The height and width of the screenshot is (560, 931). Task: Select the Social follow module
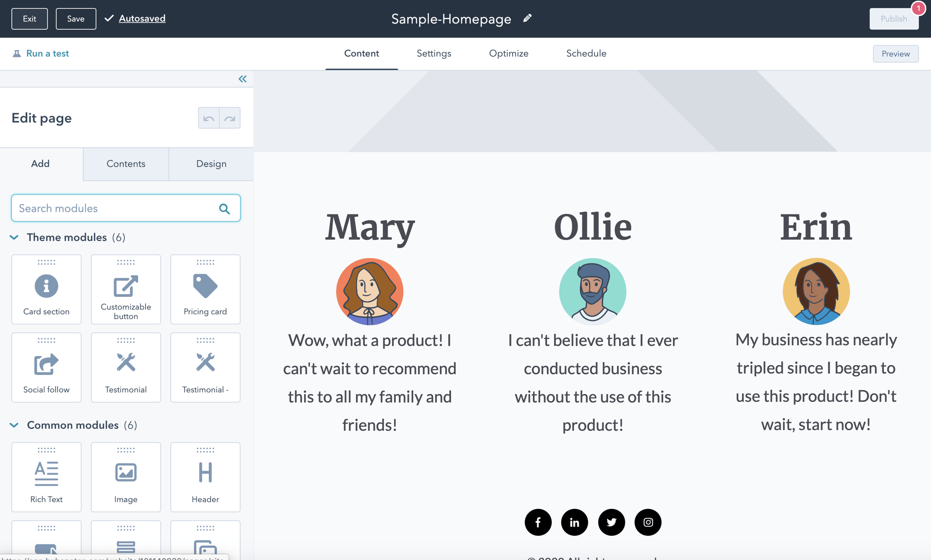click(x=46, y=367)
